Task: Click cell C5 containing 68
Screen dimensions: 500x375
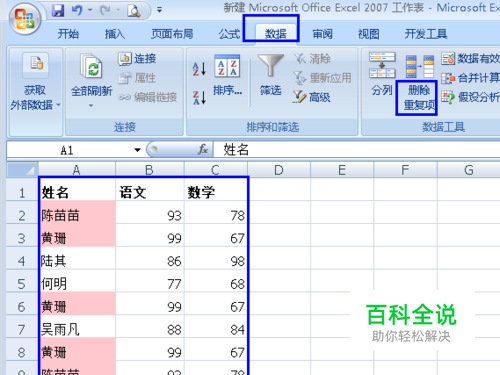Action: click(216, 281)
